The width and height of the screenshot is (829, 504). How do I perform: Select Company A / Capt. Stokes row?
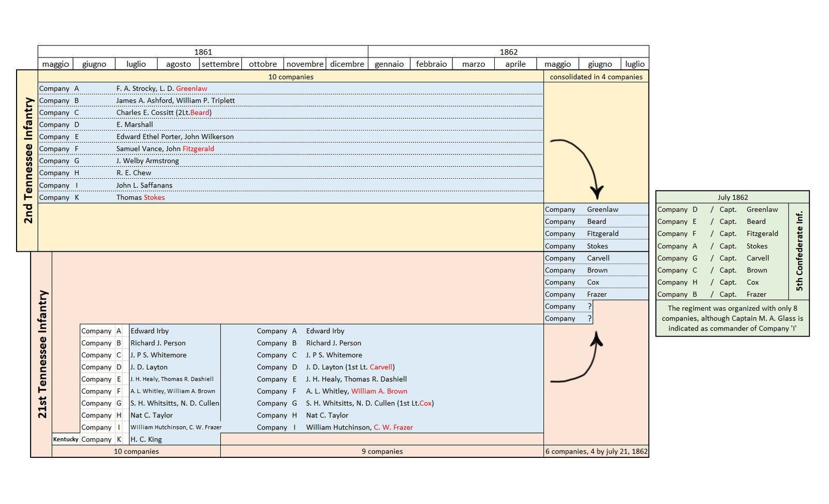pos(722,246)
